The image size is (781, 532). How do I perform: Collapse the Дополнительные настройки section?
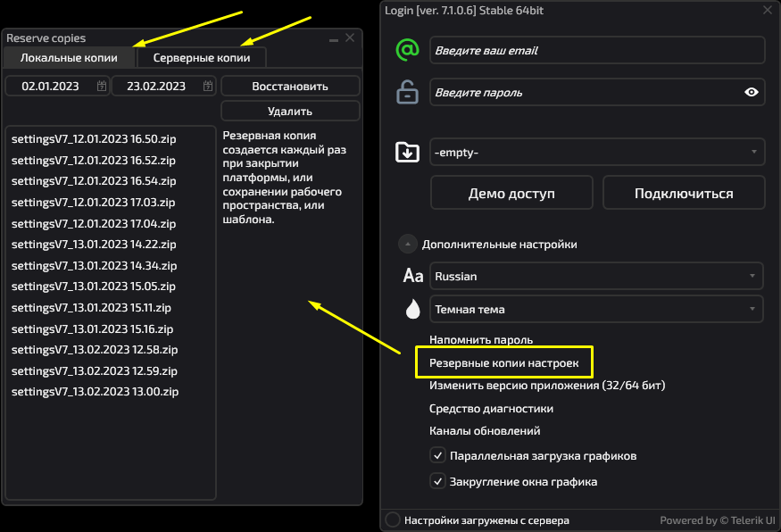[407, 243]
